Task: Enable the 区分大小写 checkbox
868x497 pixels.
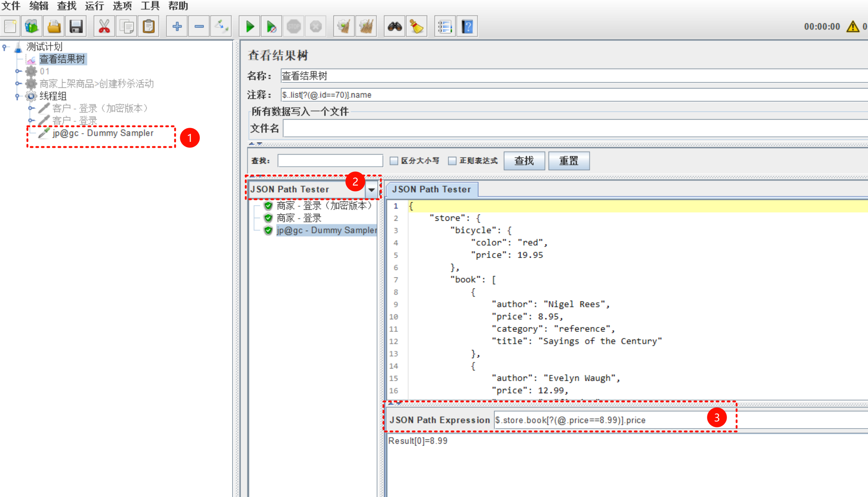Action: coord(394,161)
